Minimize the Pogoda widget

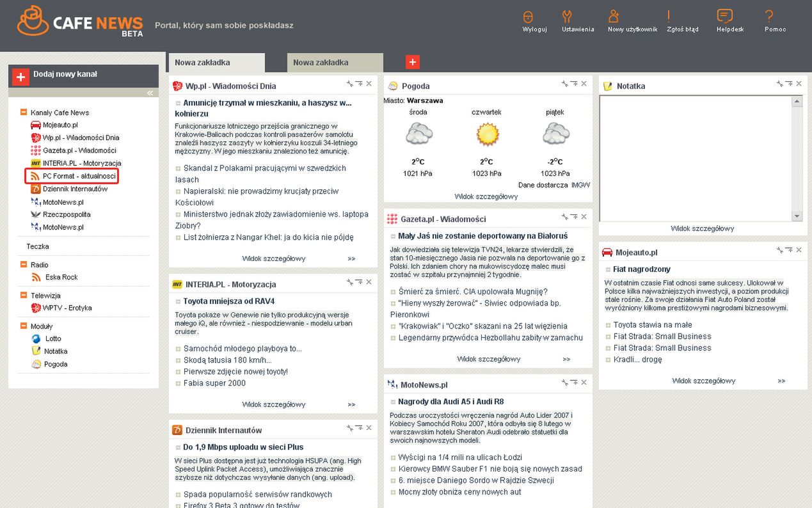point(575,84)
